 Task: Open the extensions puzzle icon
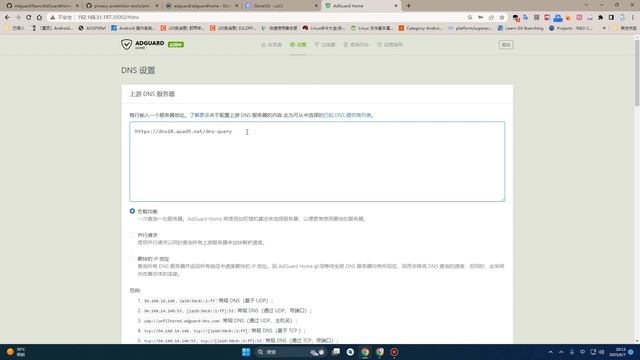[600, 17]
